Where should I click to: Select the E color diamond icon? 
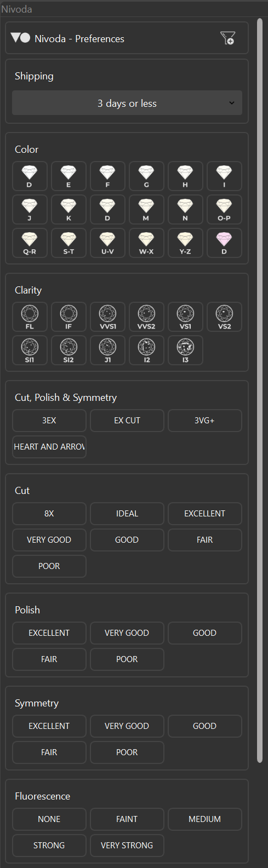(x=69, y=176)
